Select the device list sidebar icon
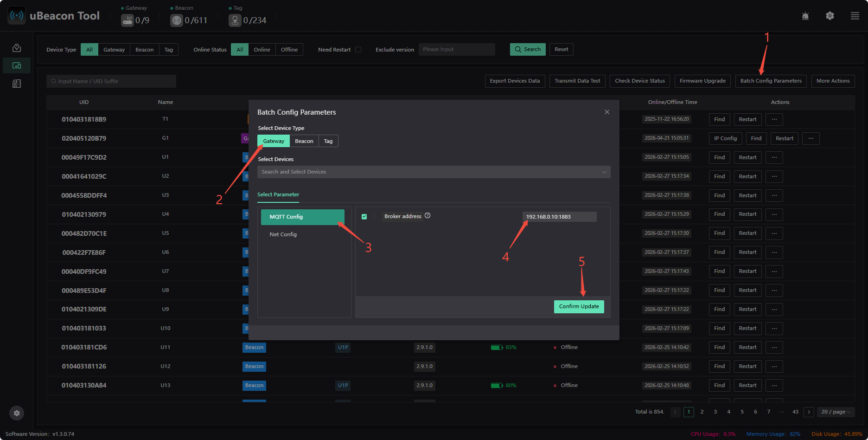868x440 pixels. tap(17, 66)
